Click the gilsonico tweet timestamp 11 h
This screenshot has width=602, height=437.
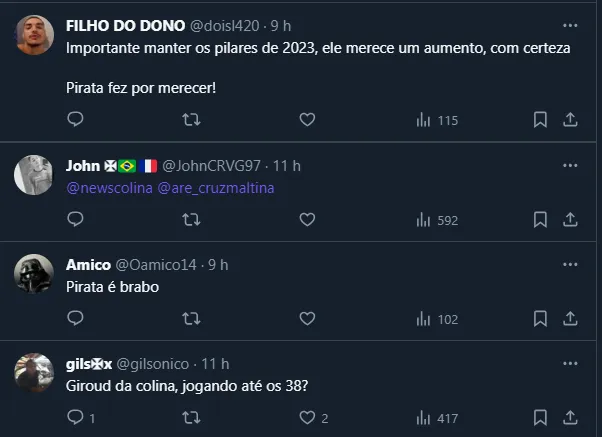[216, 364]
